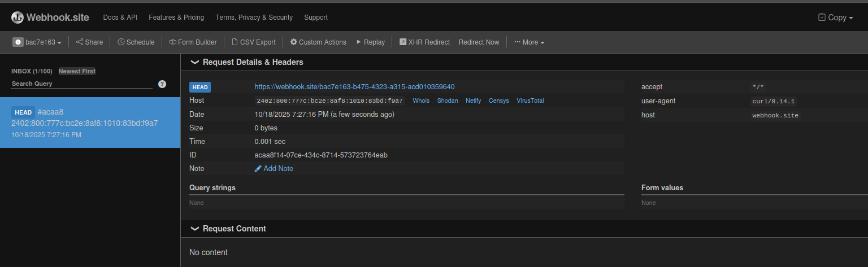Open the Share option in toolbar

tap(89, 42)
